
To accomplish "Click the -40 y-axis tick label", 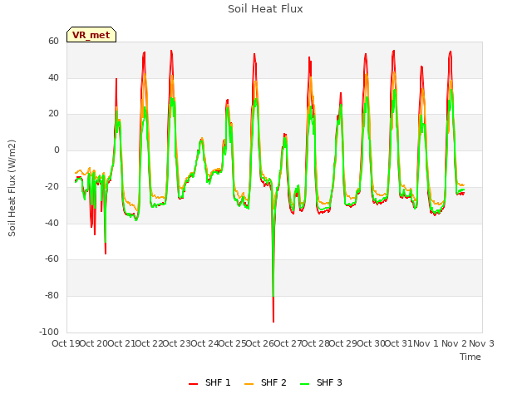I will [x=52, y=223].
